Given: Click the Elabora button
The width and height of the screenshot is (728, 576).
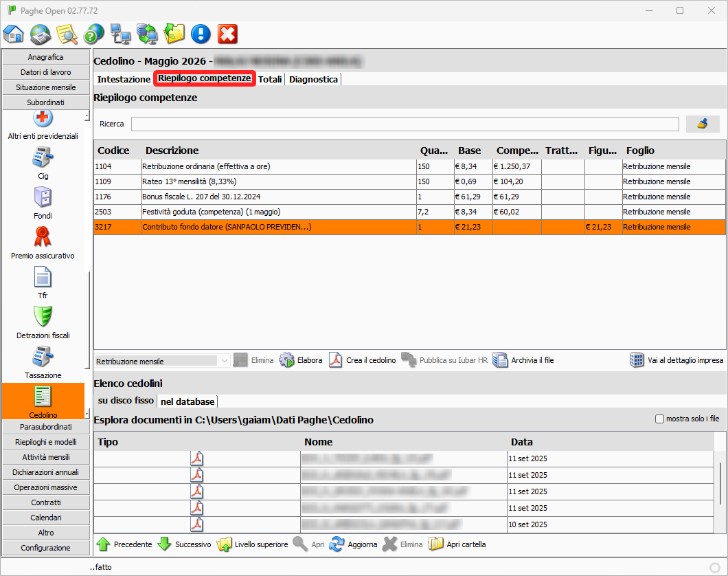Looking at the screenshot, I should pos(301,360).
